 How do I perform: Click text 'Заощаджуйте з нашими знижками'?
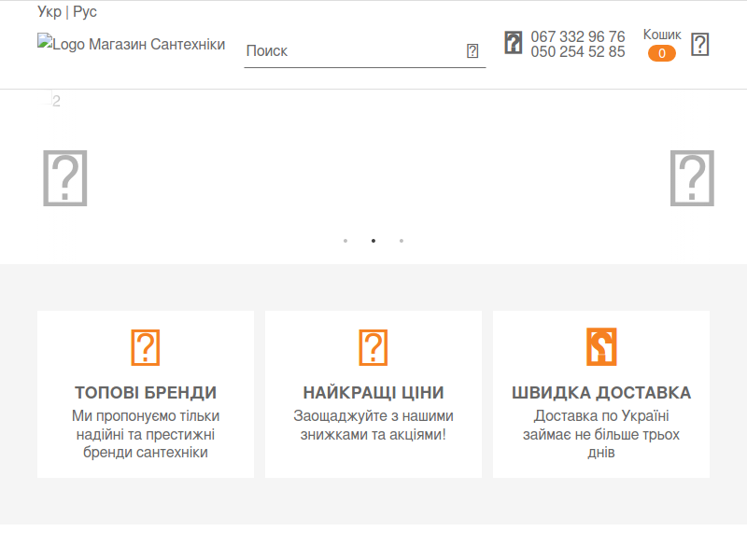point(373,425)
